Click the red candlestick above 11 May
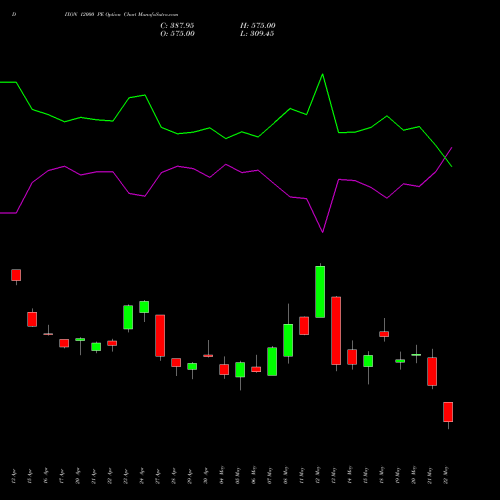The image size is (500, 500). click(x=304, y=326)
